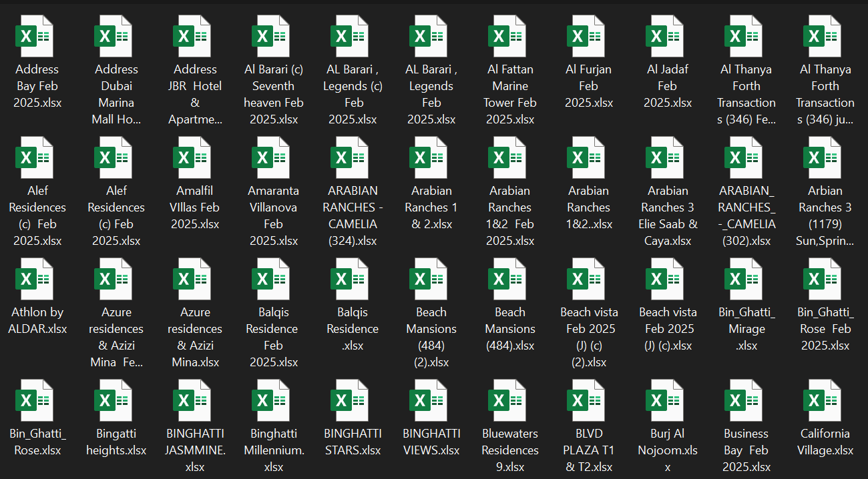Select the Burj Al Nojoom.xlsx file

pyautogui.click(x=667, y=401)
